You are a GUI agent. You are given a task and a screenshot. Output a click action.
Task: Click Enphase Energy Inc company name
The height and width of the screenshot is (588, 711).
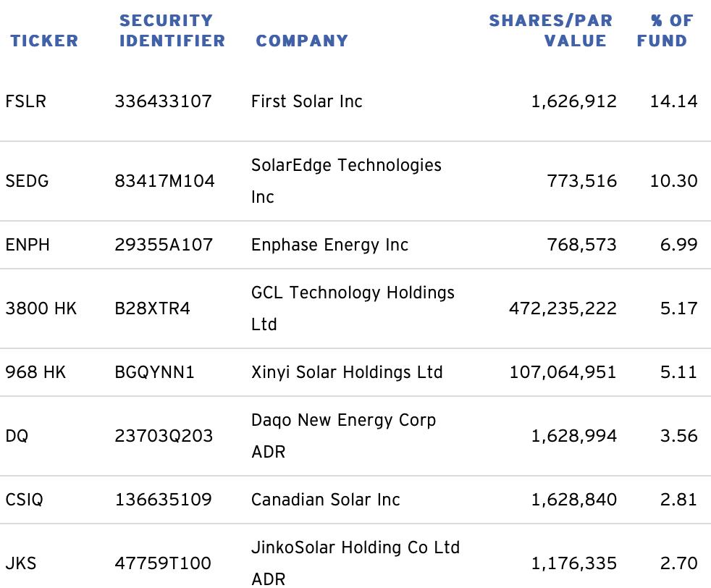pyautogui.click(x=329, y=245)
